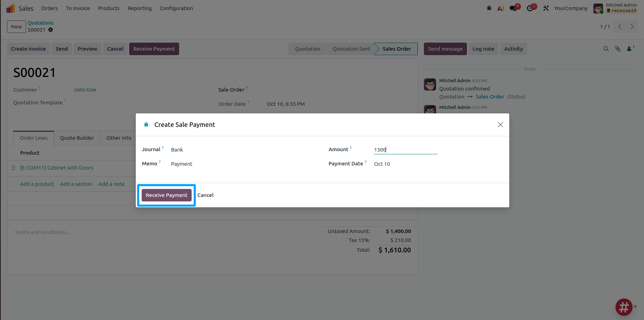Click Order Date Oct 10, 6:35 PM value
The width and height of the screenshot is (644, 320).
point(286,104)
